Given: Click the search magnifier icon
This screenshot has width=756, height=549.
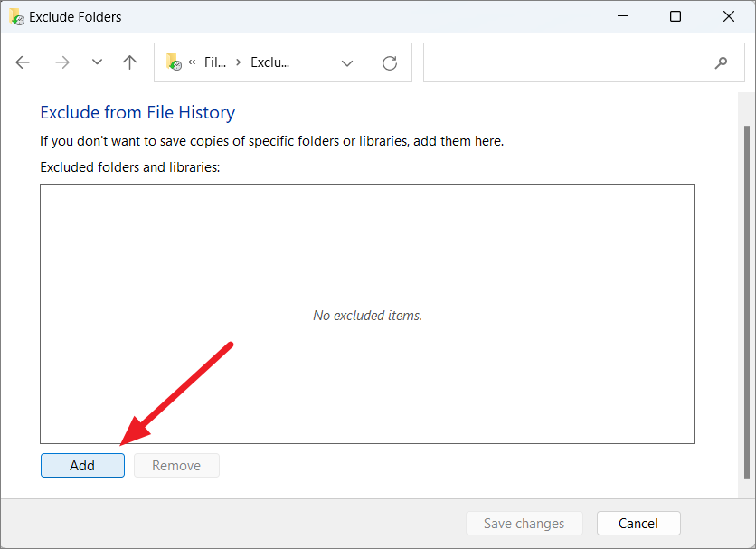Looking at the screenshot, I should click(721, 62).
